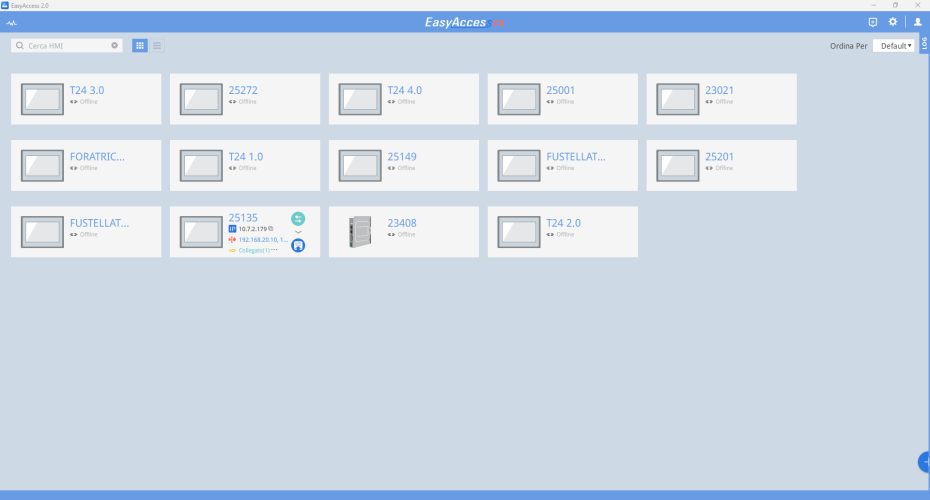Click the 25149 HMI screen icon
This screenshot has width=930, height=500.
click(x=360, y=165)
